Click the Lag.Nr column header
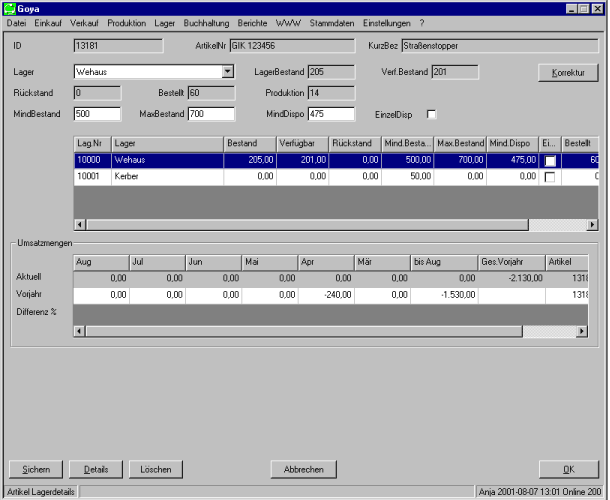 coord(92,144)
